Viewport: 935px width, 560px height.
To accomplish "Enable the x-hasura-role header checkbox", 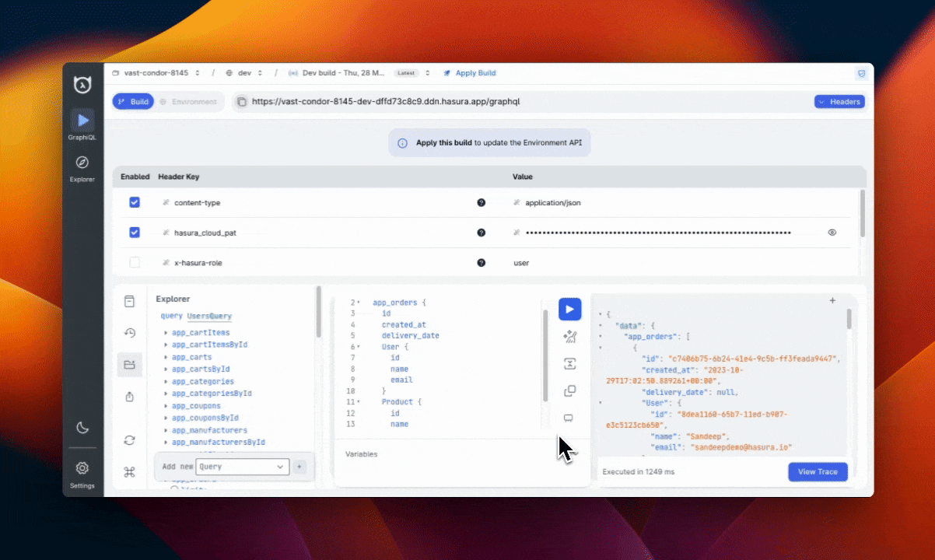I will (135, 263).
